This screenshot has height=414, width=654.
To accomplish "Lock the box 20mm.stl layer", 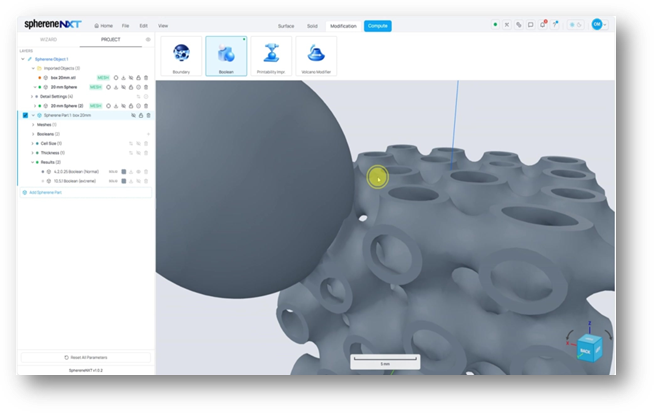I will [x=138, y=78].
